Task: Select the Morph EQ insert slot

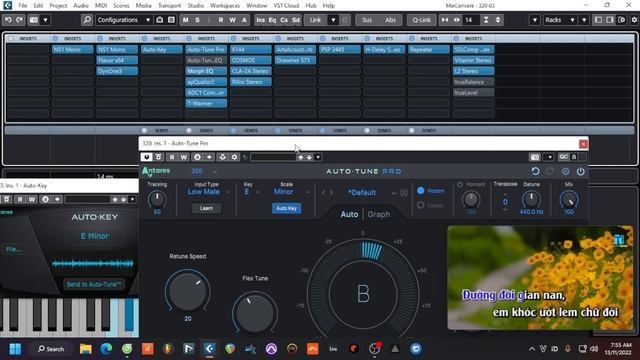Action: pyautogui.click(x=206, y=71)
